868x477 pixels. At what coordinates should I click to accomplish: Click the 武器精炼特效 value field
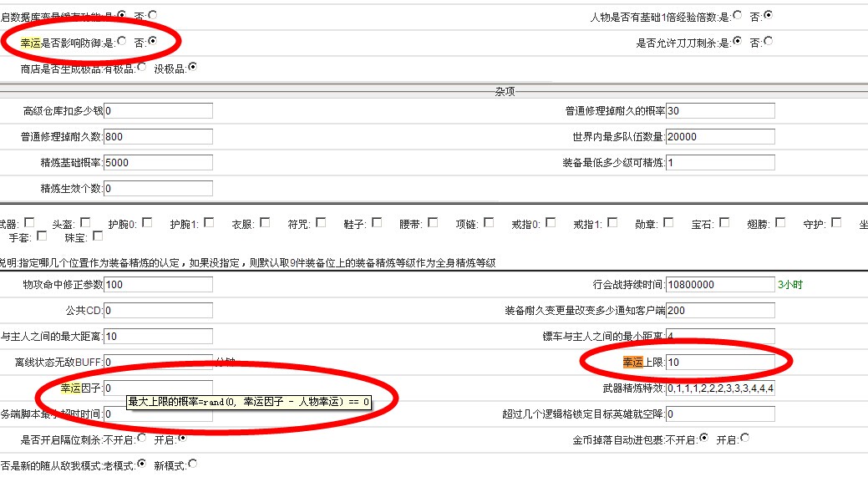click(x=720, y=388)
